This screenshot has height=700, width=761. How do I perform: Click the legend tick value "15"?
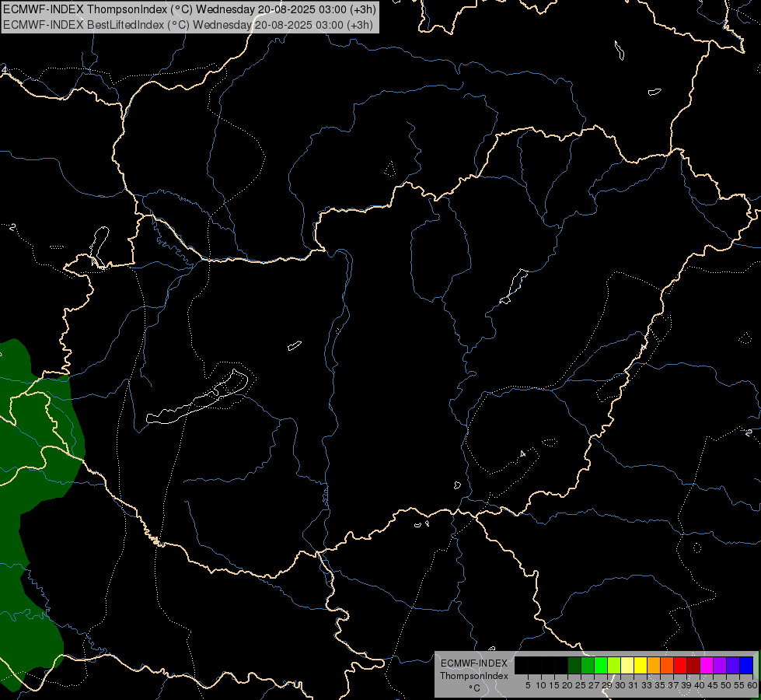point(554,685)
